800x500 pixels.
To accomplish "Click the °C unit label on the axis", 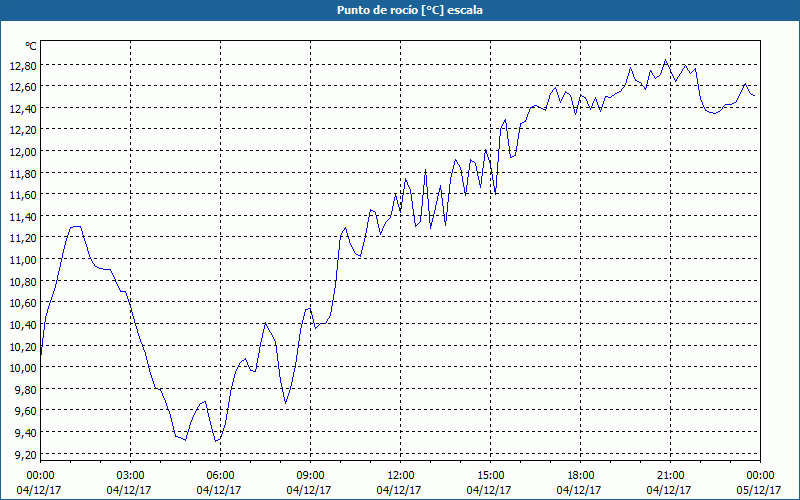I will [x=31, y=46].
